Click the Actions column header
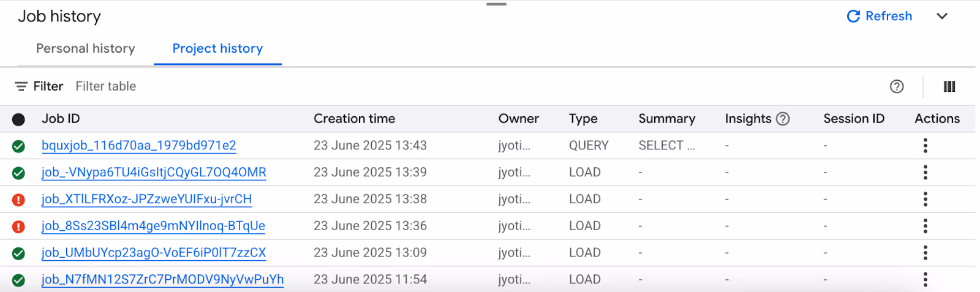The height and width of the screenshot is (292, 980). [937, 119]
